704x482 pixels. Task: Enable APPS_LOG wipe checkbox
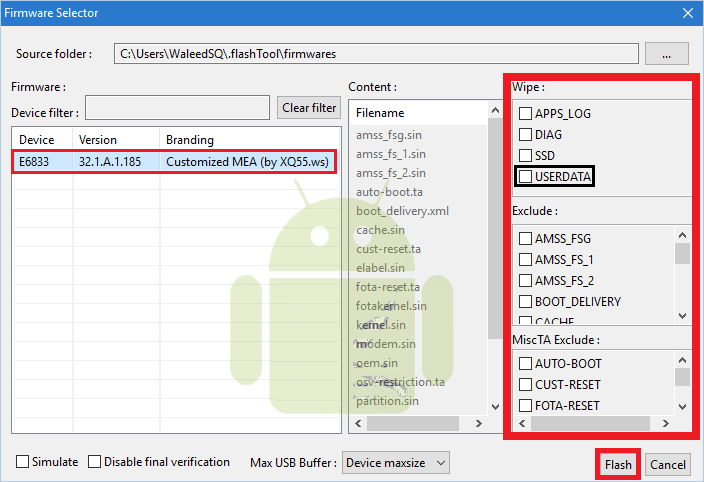click(x=525, y=114)
